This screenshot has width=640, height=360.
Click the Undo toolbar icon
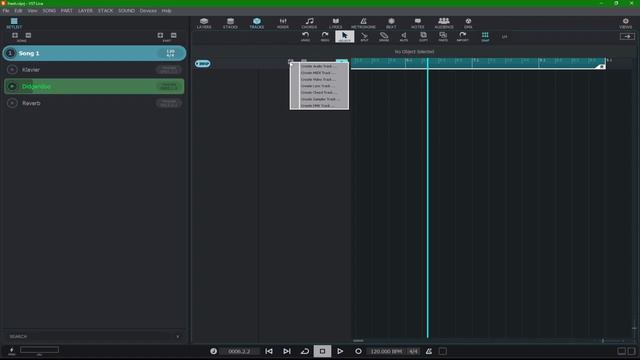click(x=305, y=37)
